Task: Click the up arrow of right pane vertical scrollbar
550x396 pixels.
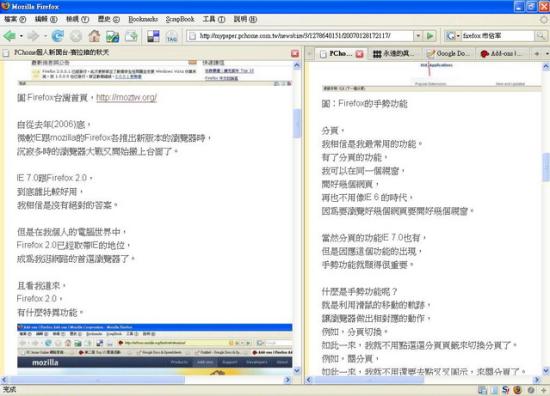Action: coord(546,66)
